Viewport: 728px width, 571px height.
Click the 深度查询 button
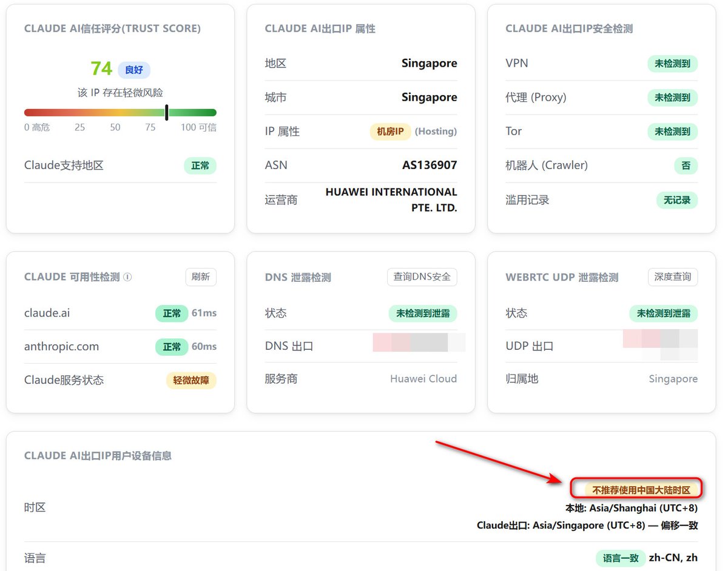[x=673, y=277]
